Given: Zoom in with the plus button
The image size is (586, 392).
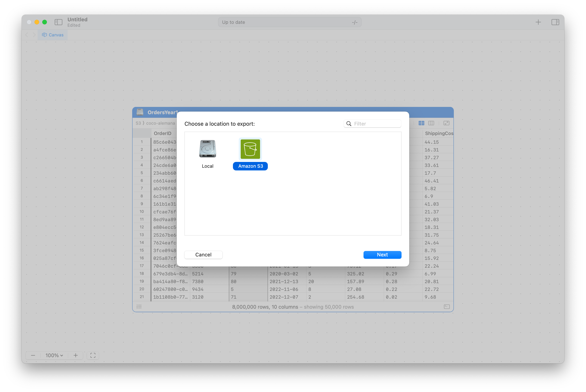Looking at the screenshot, I should tap(76, 355).
